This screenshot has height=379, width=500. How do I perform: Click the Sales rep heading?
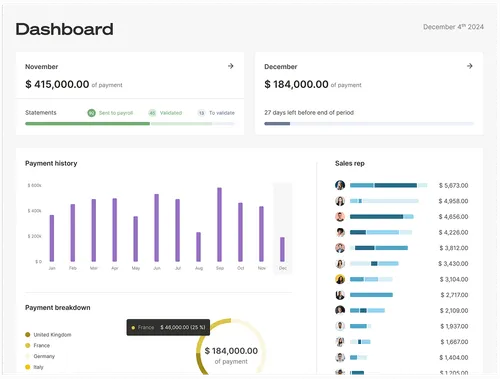click(x=350, y=163)
